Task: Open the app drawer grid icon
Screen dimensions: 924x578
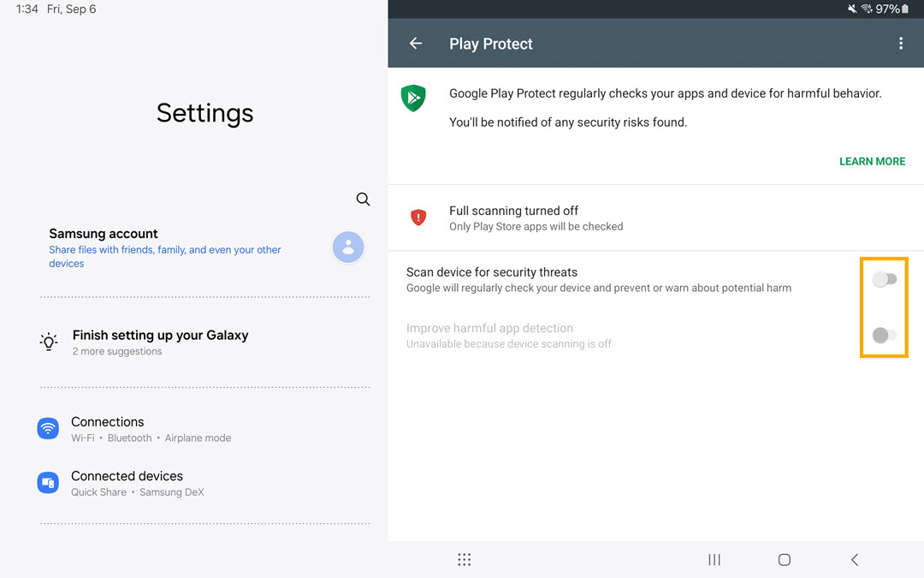Action: click(x=464, y=559)
